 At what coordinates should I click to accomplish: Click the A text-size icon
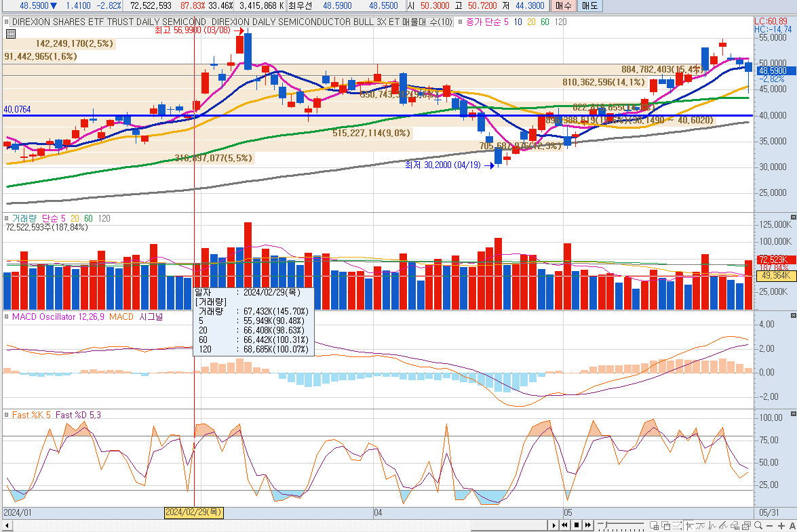point(792,526)
